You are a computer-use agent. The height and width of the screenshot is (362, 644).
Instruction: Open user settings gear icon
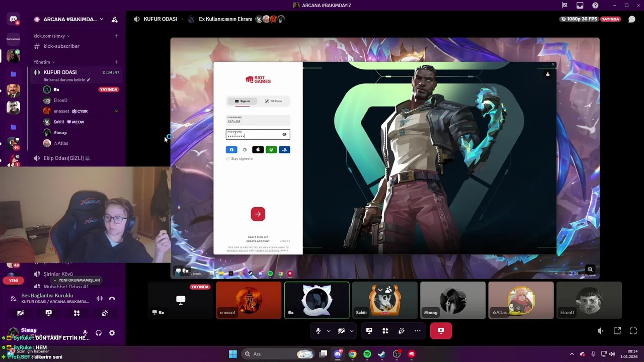[112, 333]
